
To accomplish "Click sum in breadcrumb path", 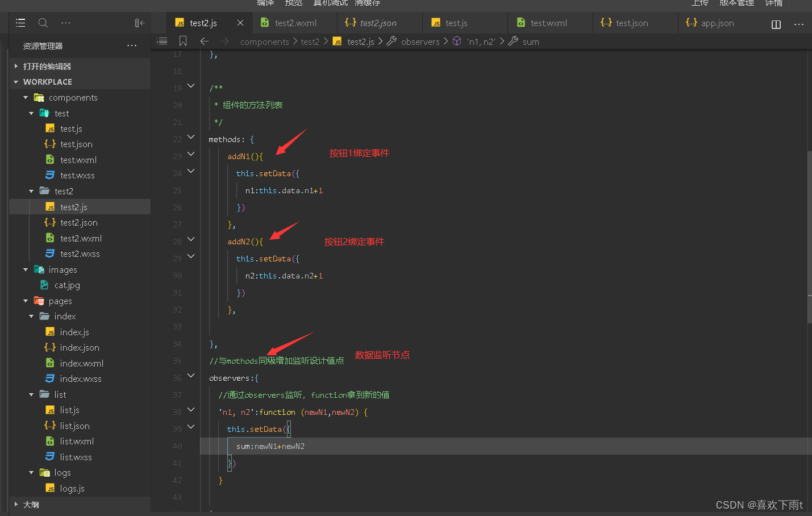I will pyautogui.click(x=531, y=41).
